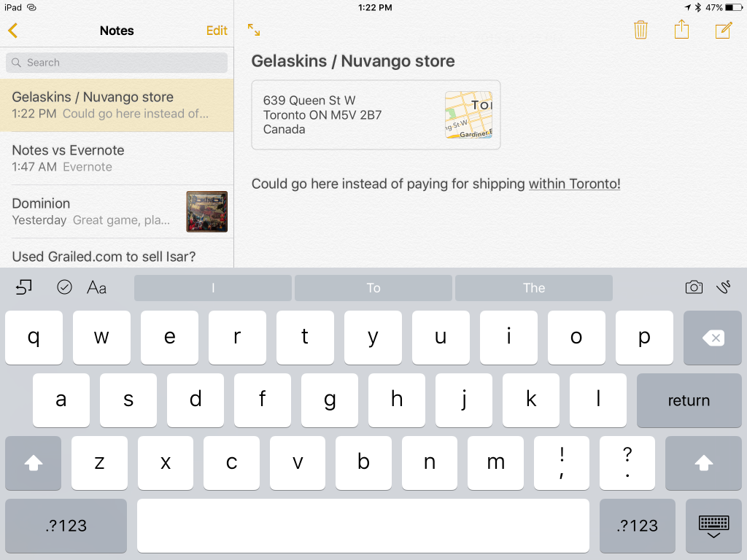
Task: Tap the z key
Action: click(99, 463)
